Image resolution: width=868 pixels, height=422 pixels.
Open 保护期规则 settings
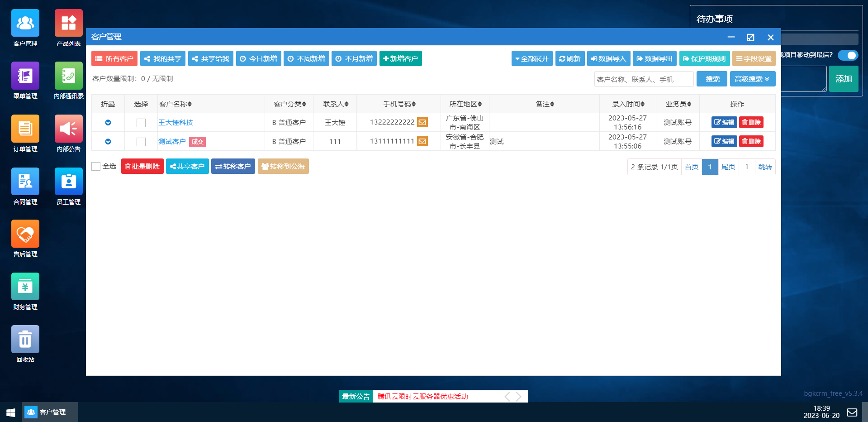point(704,58)
